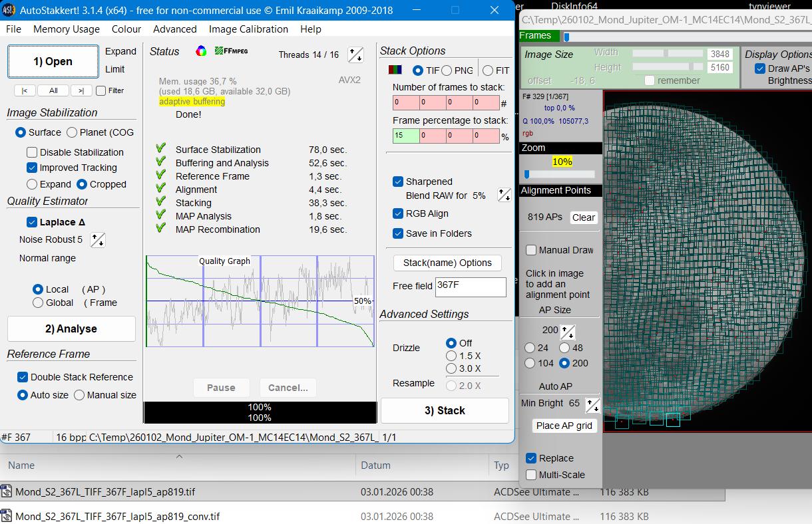Open the File menu
The image size is (812, 524).
point(13,29)
